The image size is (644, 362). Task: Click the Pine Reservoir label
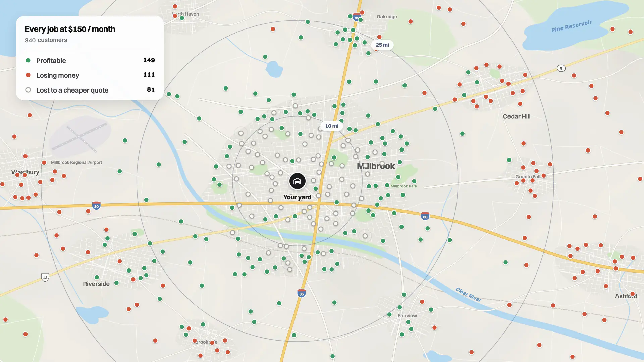pos(572,26)
